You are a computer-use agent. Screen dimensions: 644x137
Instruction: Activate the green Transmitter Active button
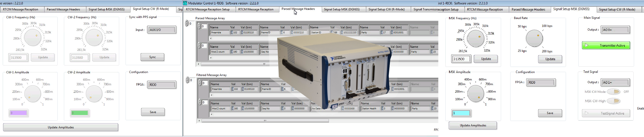[606, 45]
